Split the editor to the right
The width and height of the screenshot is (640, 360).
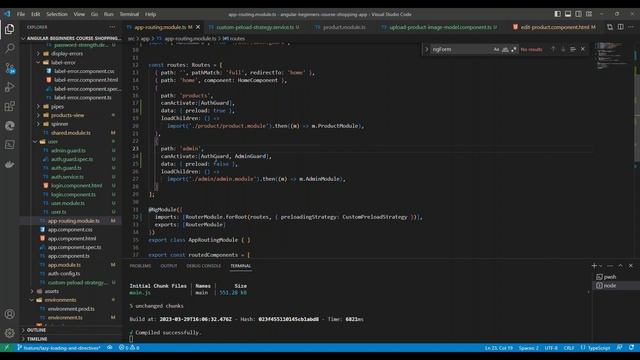click(x=620, y=27)
